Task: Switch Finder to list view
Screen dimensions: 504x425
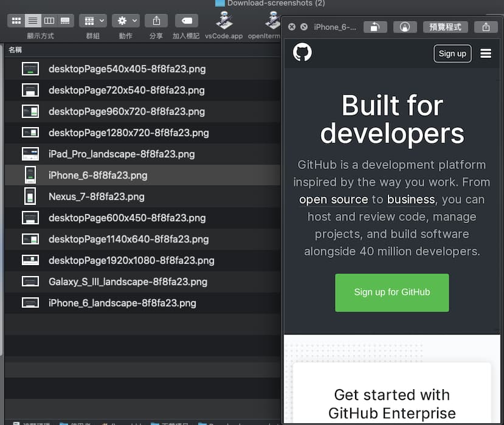Action: pyautogui.click(x=33, y=21)
